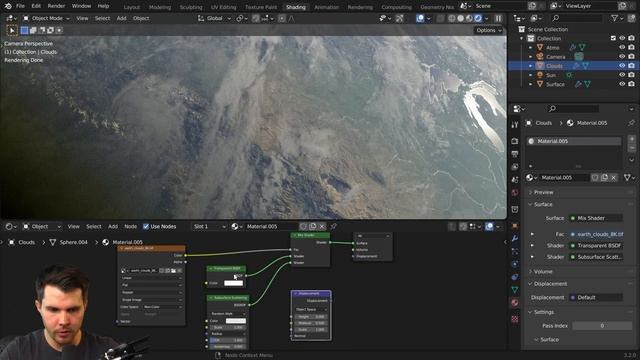
Task: Switch to rendered viewport shading icon
Action: tap(478, 18)
